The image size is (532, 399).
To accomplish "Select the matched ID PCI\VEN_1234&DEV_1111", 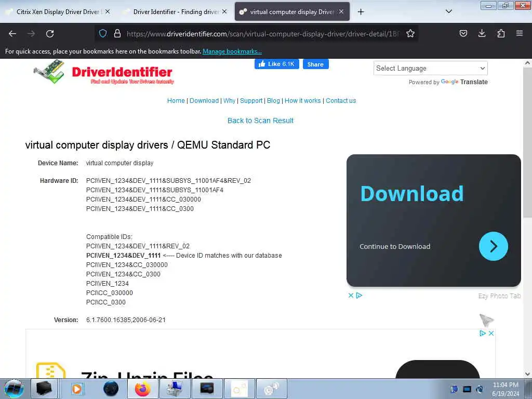I will (123, 256).
